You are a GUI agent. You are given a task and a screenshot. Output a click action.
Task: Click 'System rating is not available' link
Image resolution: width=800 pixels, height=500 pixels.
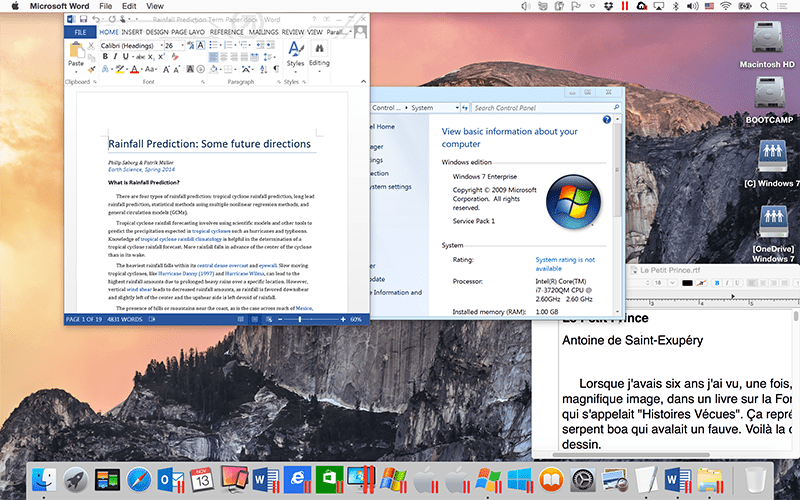(565, 264)
